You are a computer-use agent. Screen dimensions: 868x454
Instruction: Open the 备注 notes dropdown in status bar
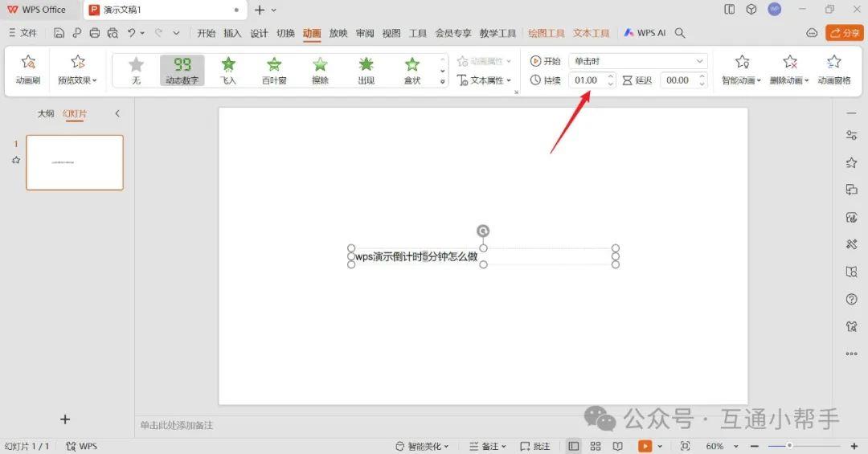click(488, 446)
